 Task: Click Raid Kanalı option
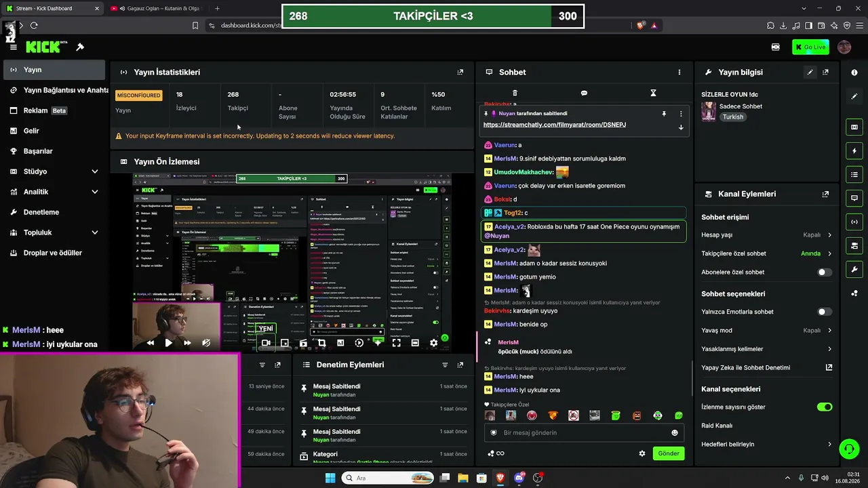[x=717, y=426]
